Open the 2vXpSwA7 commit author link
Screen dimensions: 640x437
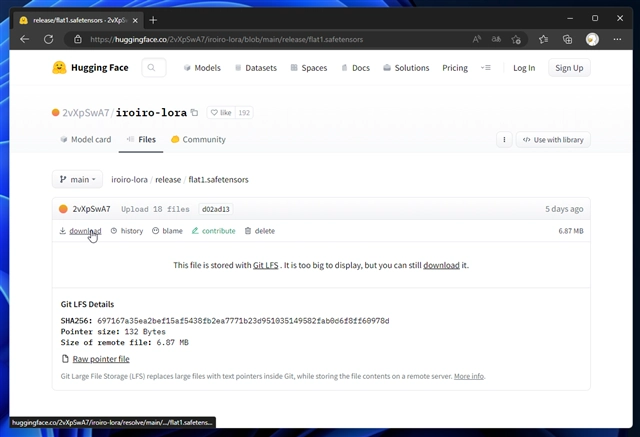tap(91, 209)
